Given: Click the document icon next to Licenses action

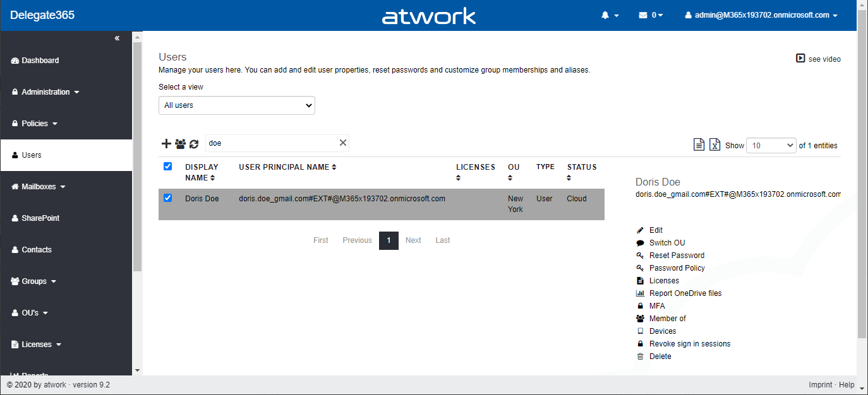Looking at the screenshot, I should (640, 281).
